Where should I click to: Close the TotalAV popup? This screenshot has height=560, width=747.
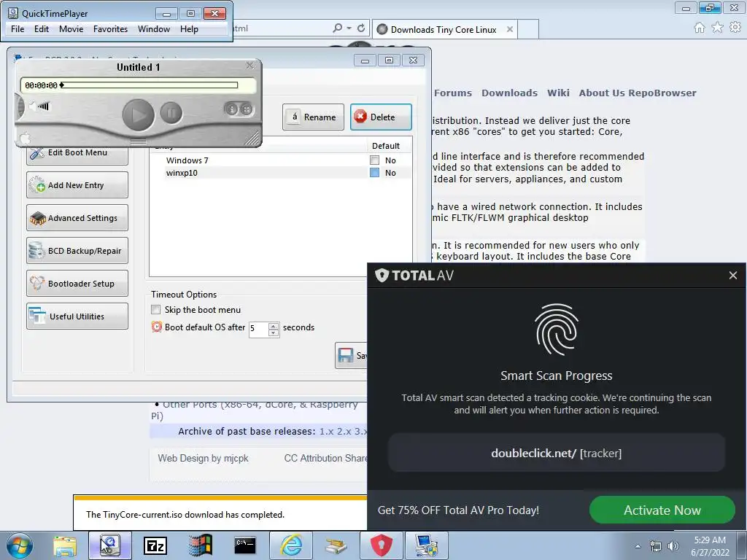tap(732, 275)
